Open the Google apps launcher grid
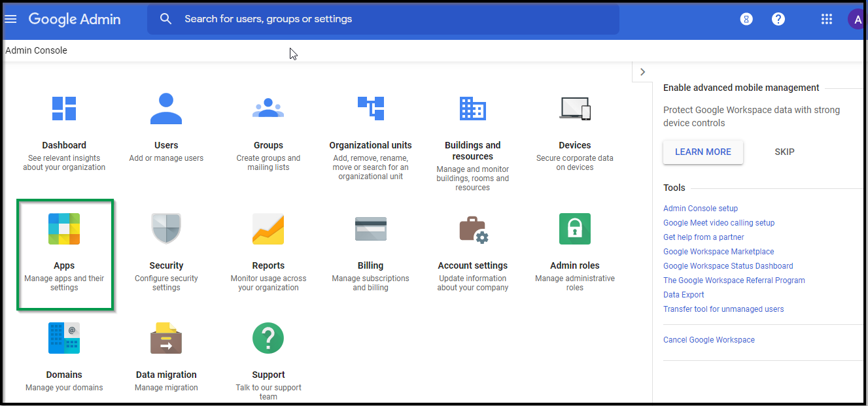The width and height of the screenshot is (868, 406). [827, 19]
